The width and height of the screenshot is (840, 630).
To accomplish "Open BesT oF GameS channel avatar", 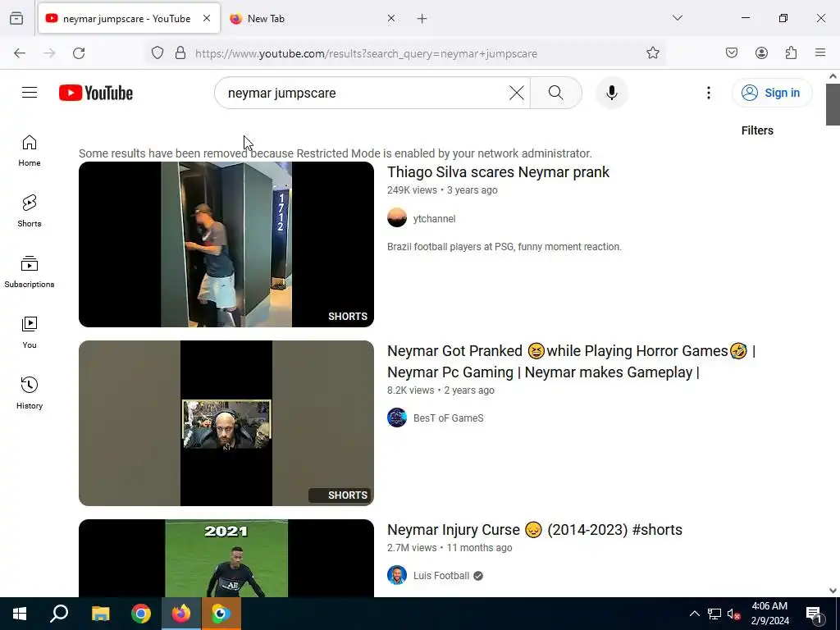I will 397,418.
